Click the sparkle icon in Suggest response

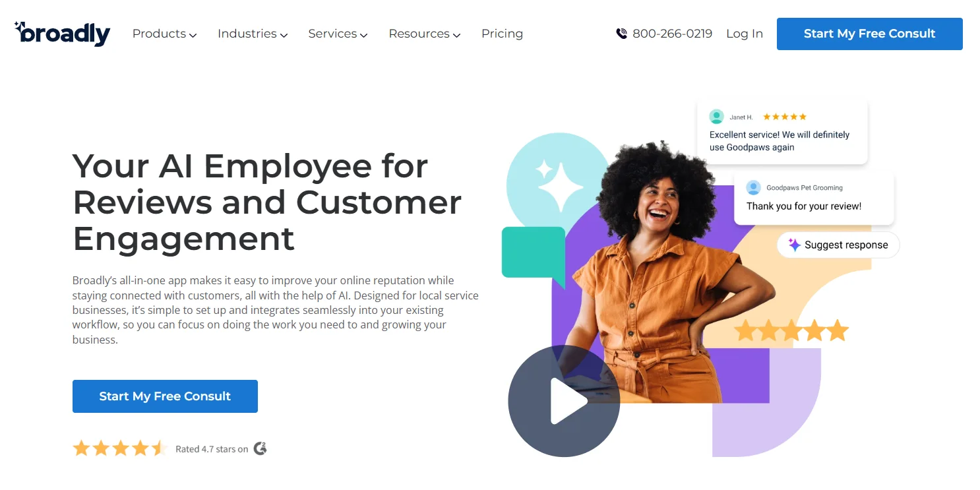click(795, 245)
